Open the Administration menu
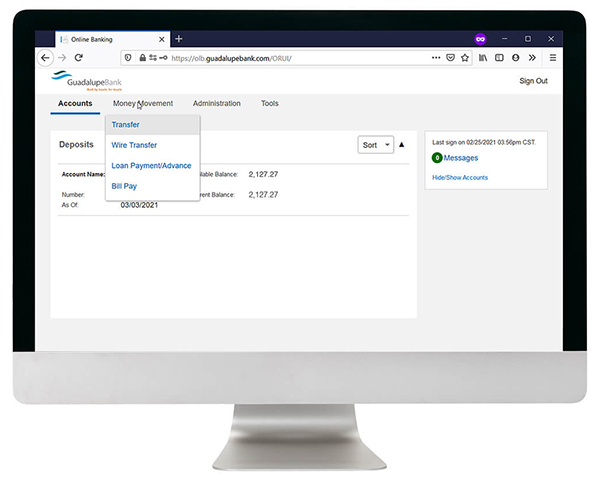This screenshot has height=485, width=600. (217, 103)
